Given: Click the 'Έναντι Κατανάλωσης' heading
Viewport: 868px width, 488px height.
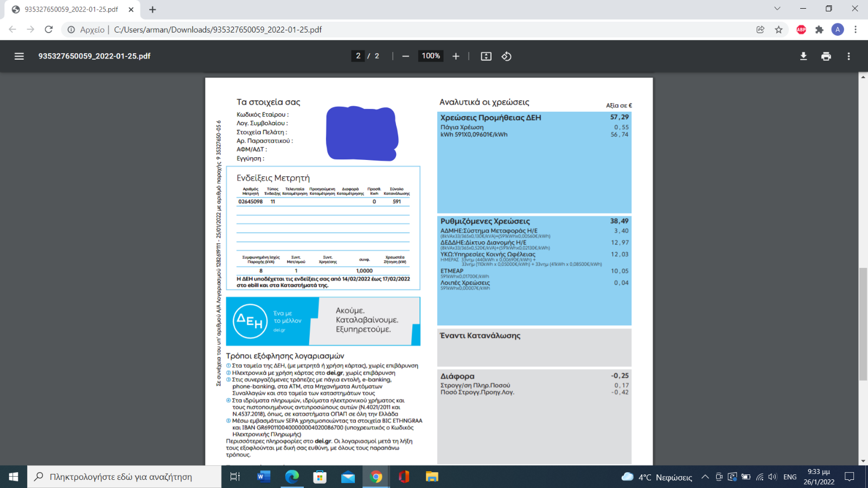Looking at the screenshot, I should [x=480, y=336].
